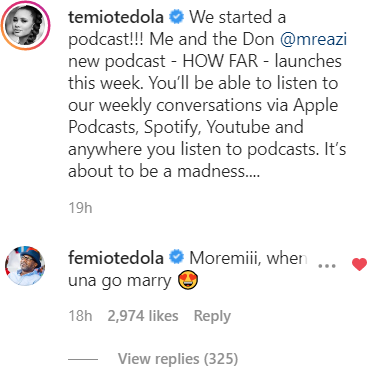367x367 pixels.
Task: Click verified badge beside femiotedola
Action: [x=177, y=258]
